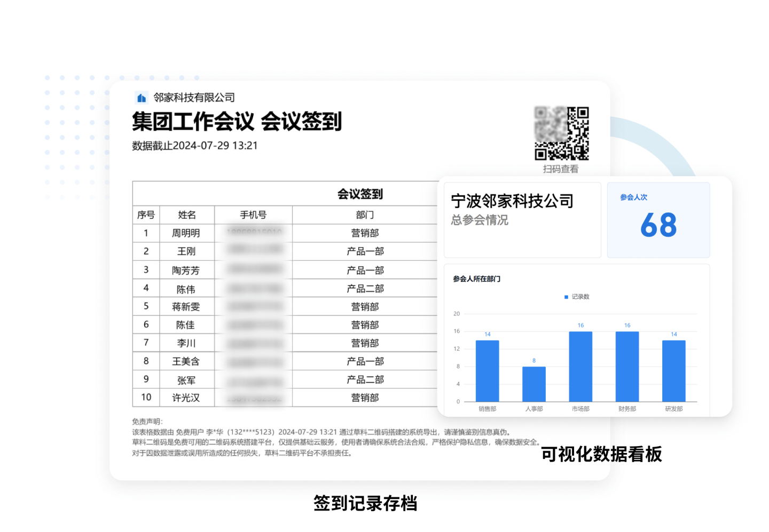The width and height of the screenshot is (769, 532).
Task: Click the 财务部 bar in chart
Action: point(627,367)
